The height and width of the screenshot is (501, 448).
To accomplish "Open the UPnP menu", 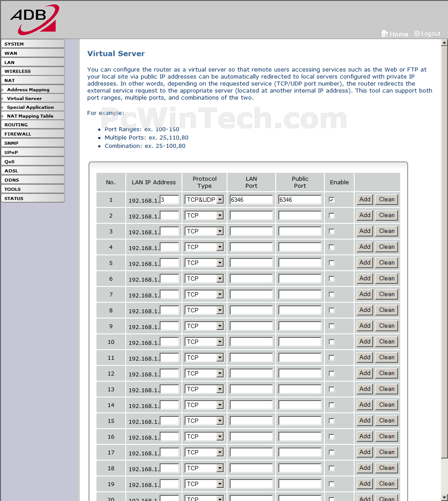I will point(33,152).
